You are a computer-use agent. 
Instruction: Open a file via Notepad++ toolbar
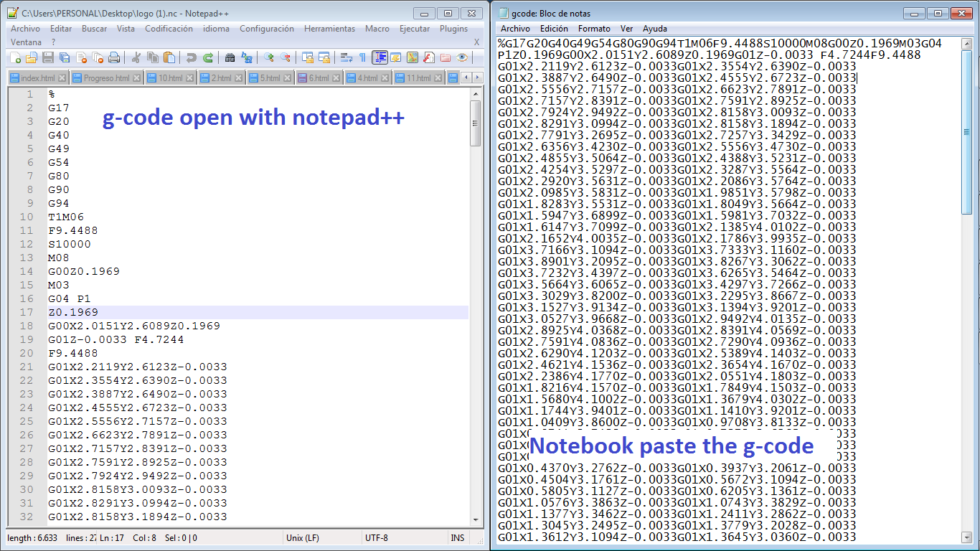(32, 57)
